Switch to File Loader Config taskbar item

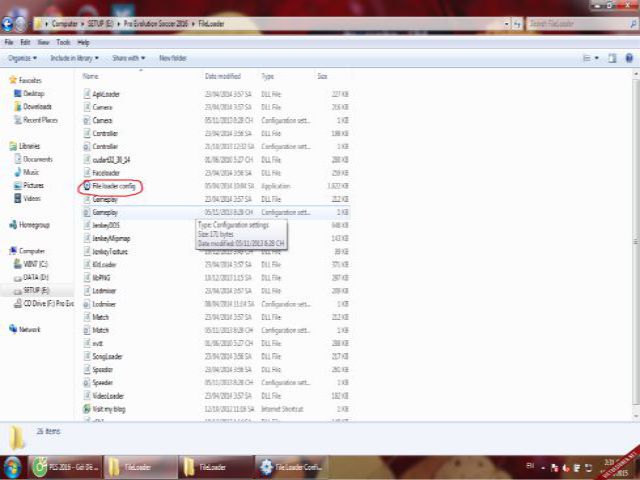(291, 468)
